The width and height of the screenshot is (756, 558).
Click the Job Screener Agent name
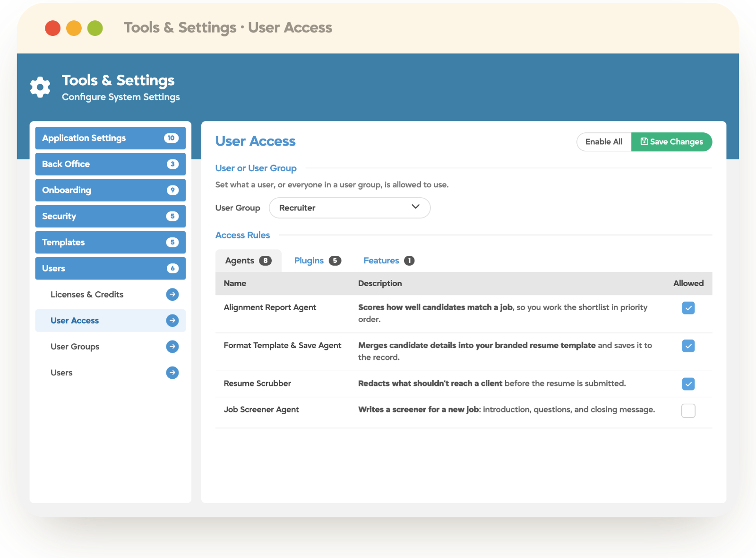tap(261, 410)
